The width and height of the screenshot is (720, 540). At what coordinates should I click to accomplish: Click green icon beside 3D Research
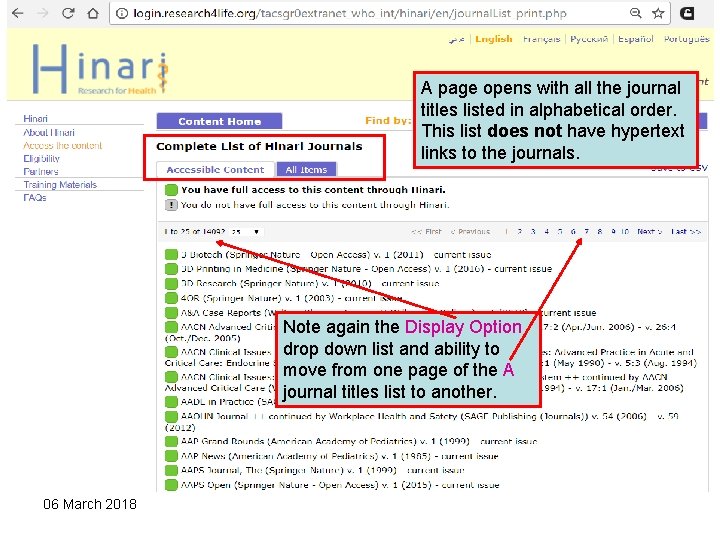(171, 283)
